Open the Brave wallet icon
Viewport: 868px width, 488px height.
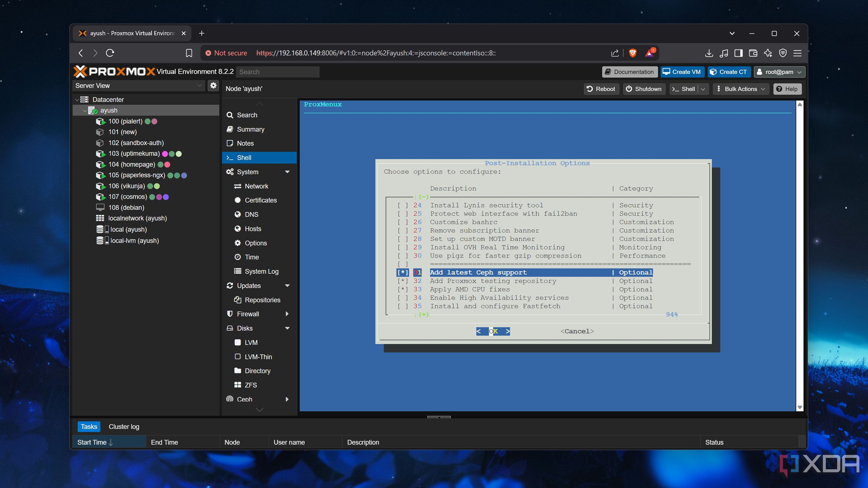pos(753,53)
